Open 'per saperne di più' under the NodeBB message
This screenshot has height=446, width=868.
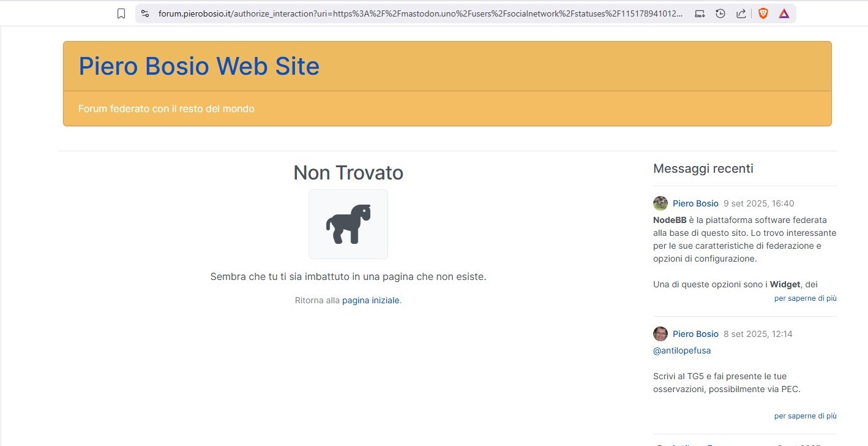tap(804, 298)
